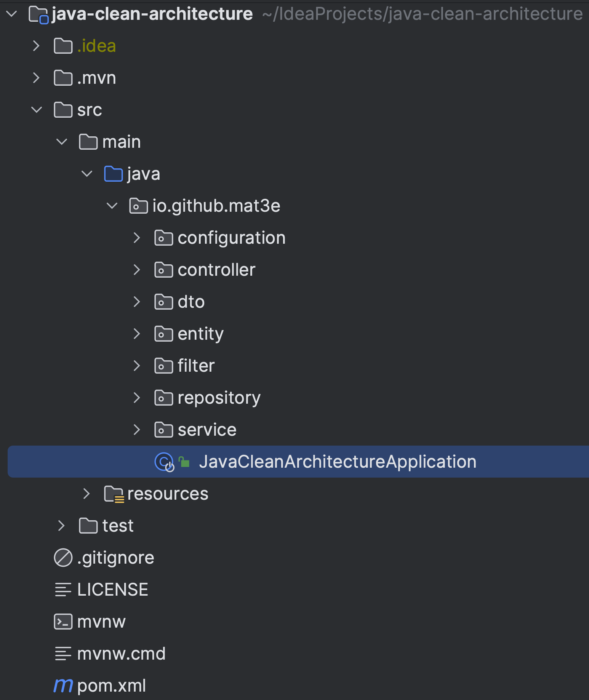Viewport: 589px width, 700px height.
Task: Expand the resources folder chevron
Action: click(x=86, y=494)
